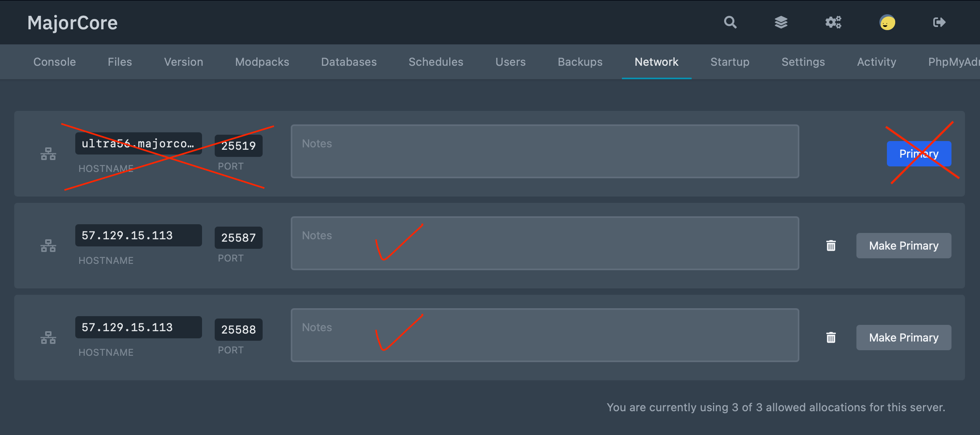Click network icon in port 25587 row
980x435 pixels.
pos(48,246)
